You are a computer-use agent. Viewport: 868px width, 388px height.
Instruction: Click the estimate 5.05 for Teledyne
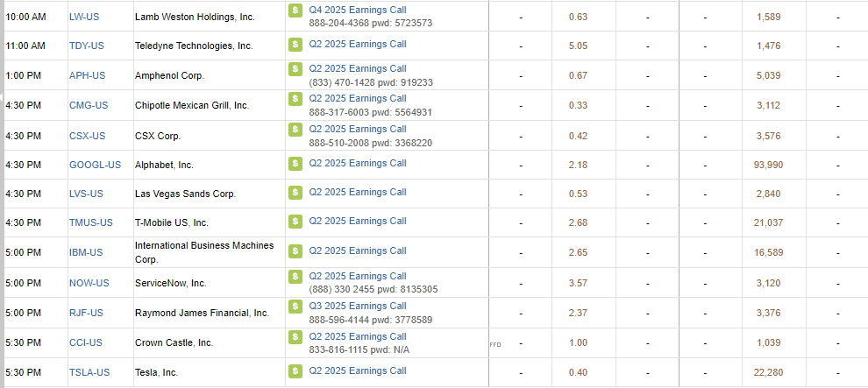578,46
